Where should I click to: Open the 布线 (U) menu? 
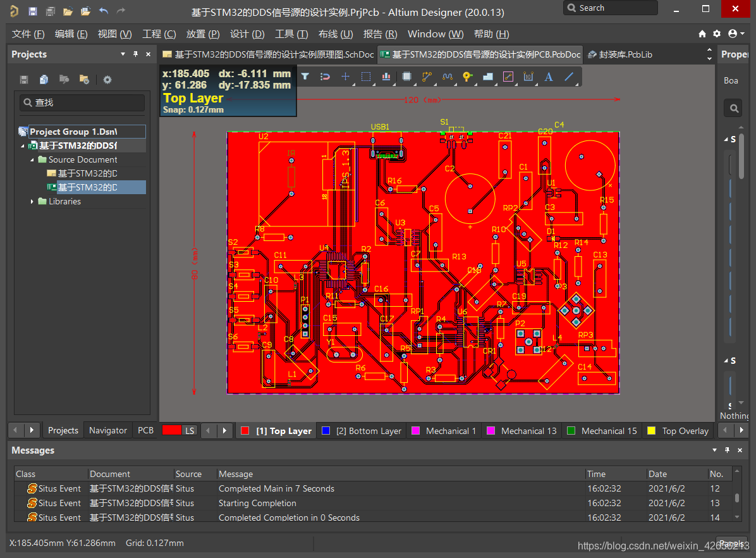coord(336,34)
